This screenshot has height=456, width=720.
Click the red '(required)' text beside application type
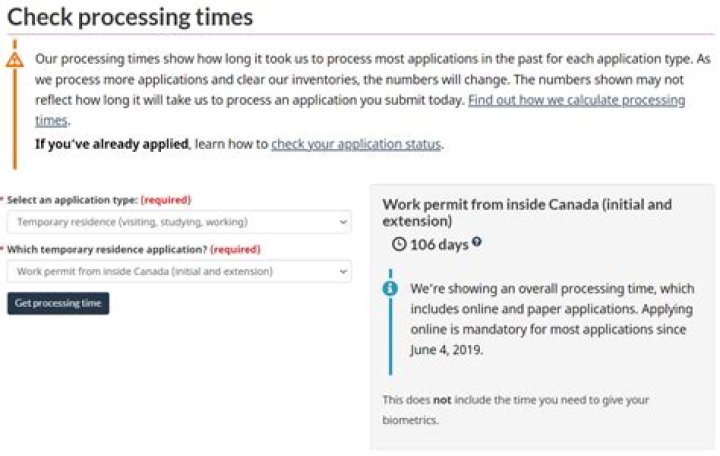pyautogui.click(x=165, y=200)
